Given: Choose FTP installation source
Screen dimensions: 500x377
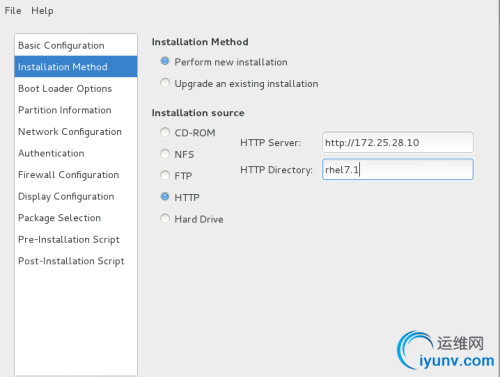Looking at the screenshot, I should tap(165, 175).
